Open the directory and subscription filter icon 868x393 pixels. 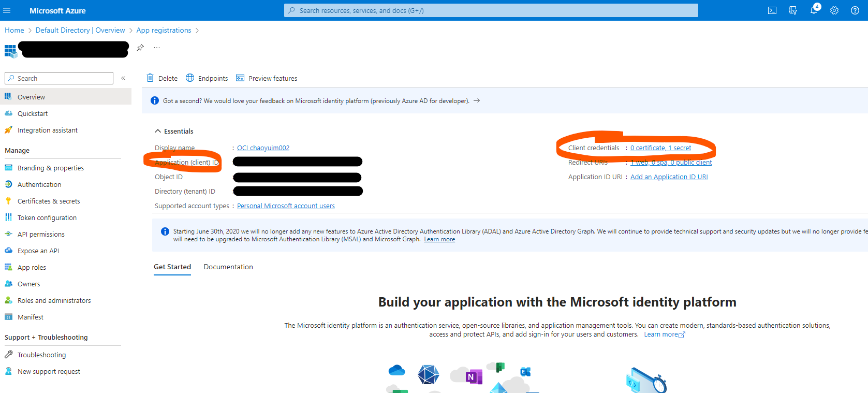(792, 10)
